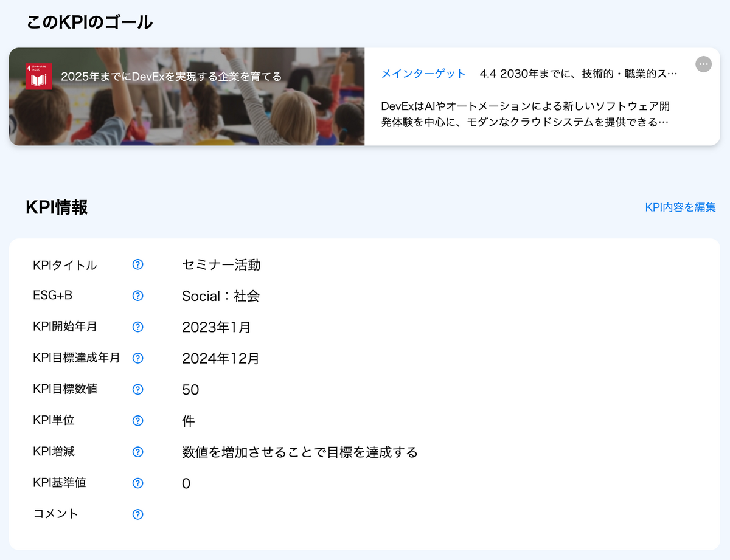
Task: Open the help icon next to KPI増減
Action: coord(138,452)
